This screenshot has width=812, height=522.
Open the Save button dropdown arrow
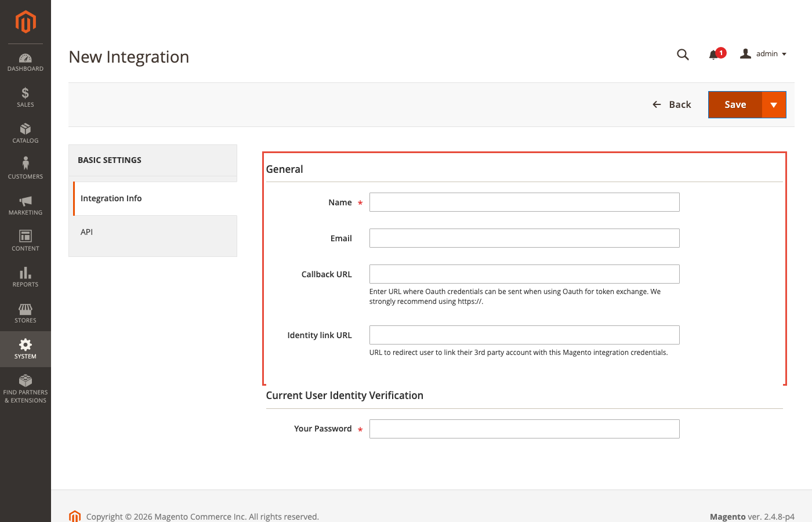click(x=774, y=104)
